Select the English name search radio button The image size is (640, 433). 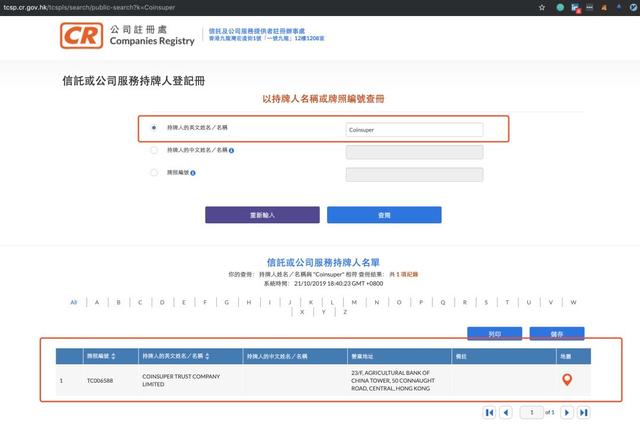point(153,128)
